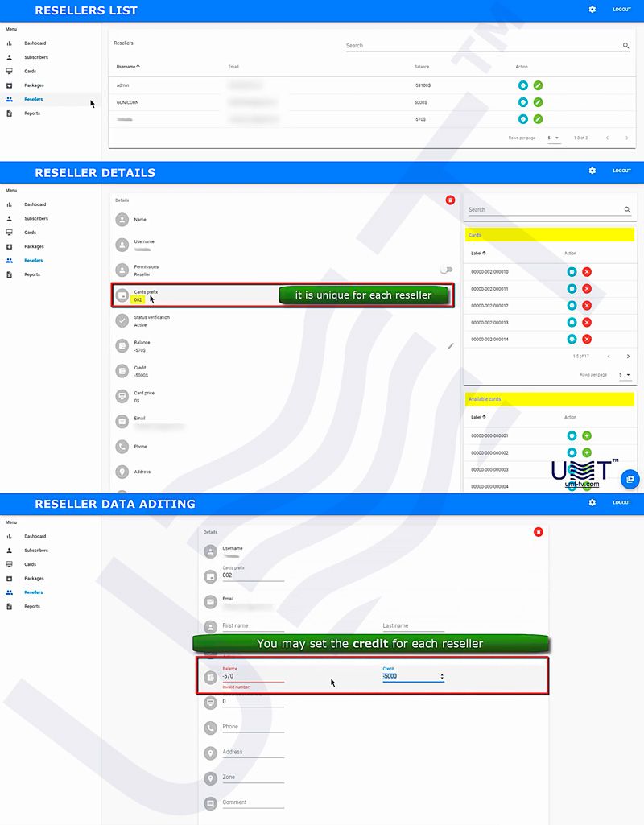Click the green edit icon for GUNiCORN
644x825 pixels.
point(537,102)
